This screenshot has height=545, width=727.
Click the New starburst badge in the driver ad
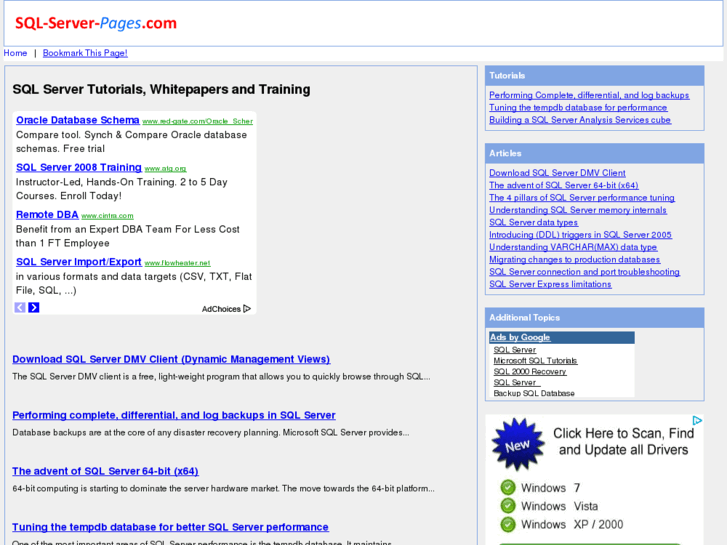click(517, 444)
